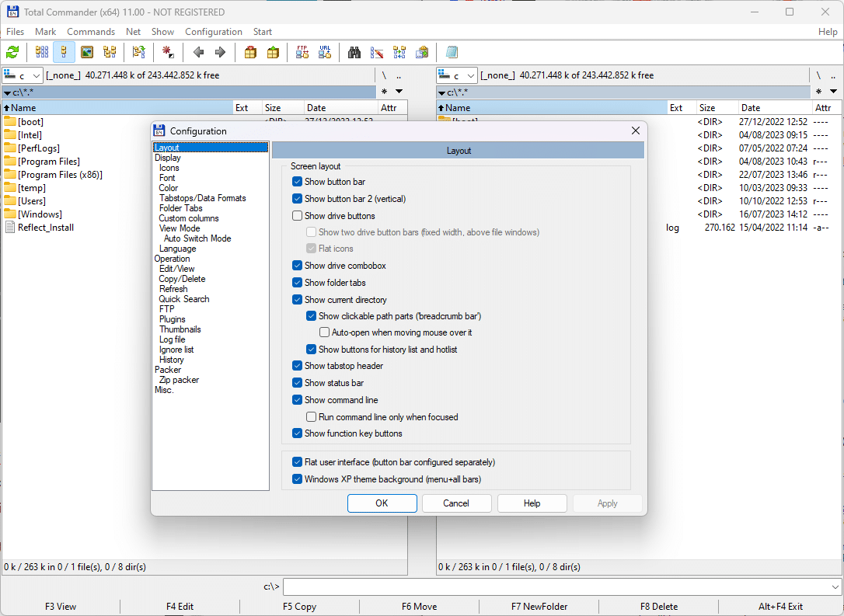
Task: Uncheck Show folder tabs
Action: point(298,283)
